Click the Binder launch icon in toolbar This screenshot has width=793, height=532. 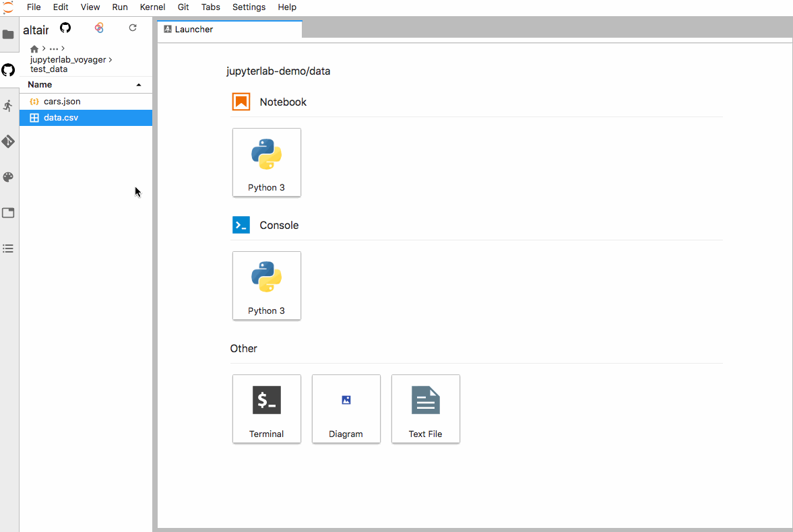[x=99, y=28]
